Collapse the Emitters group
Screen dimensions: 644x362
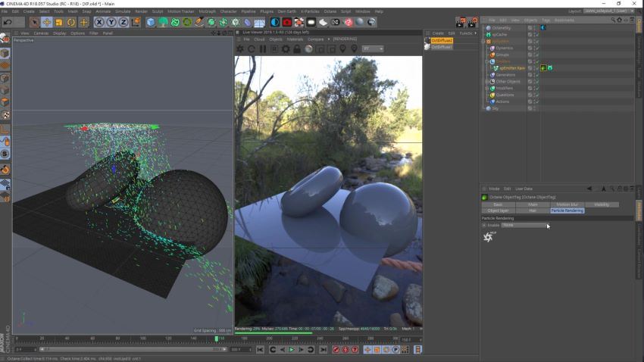pos(487,61)
